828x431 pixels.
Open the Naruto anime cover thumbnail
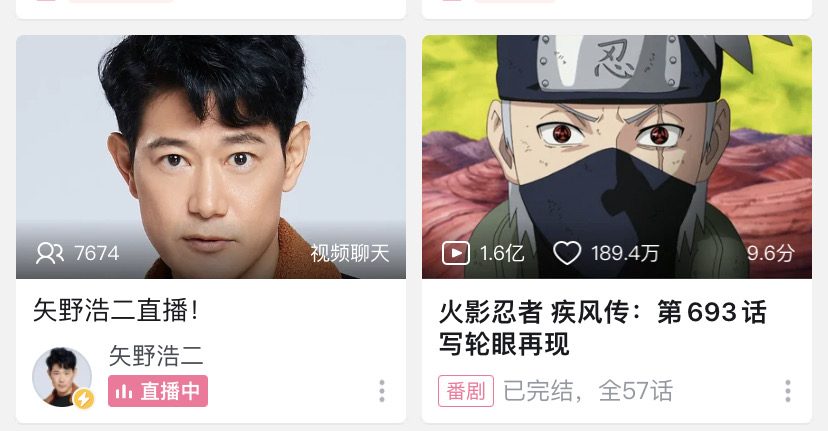point(616,157)
